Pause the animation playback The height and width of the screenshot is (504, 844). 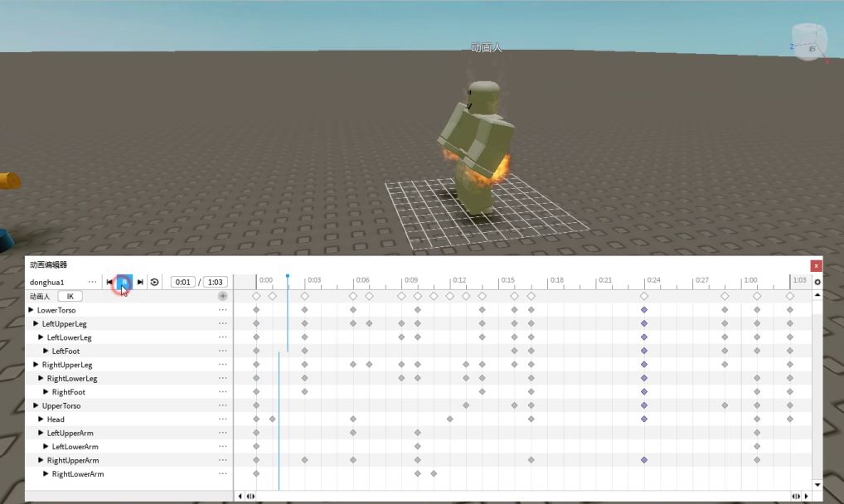point(124,282)
